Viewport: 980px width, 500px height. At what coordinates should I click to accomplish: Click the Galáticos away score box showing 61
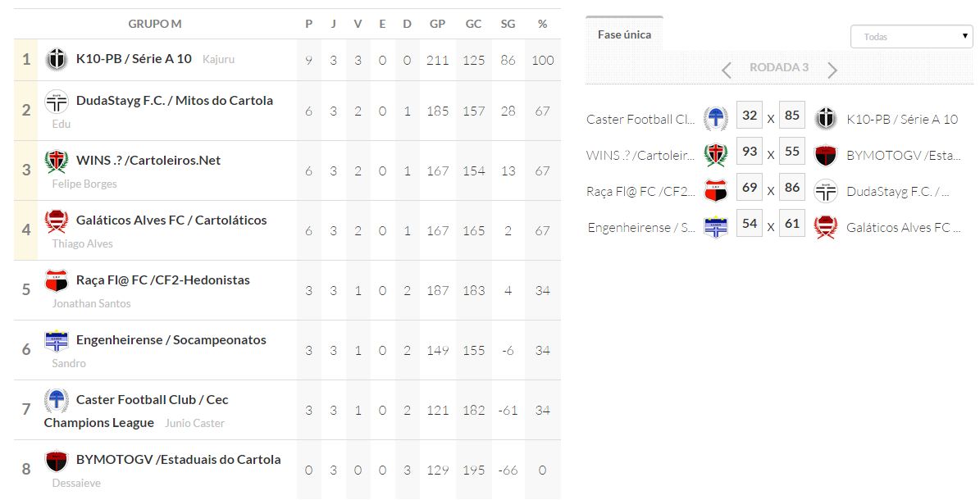[791, 224]
